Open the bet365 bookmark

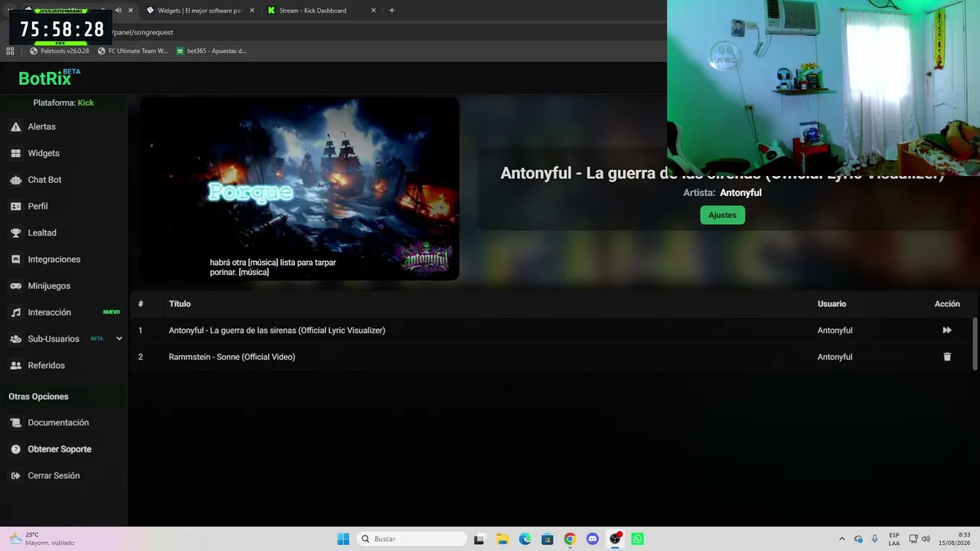pyautogui.click(x=211, y=51)
